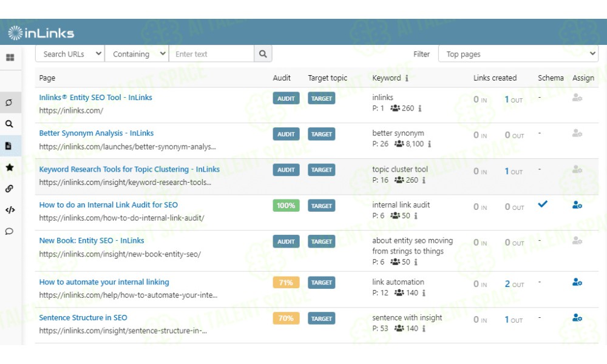Click 1 OUT links for Sentence Structure in SEO

coord(514,320)
